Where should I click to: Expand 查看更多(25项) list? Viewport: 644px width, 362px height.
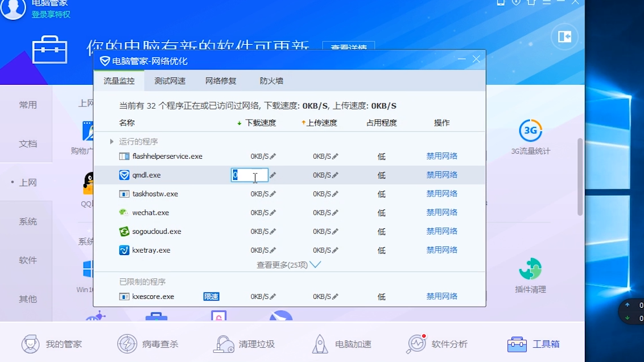pyautogui.click(x=288, y=265)
